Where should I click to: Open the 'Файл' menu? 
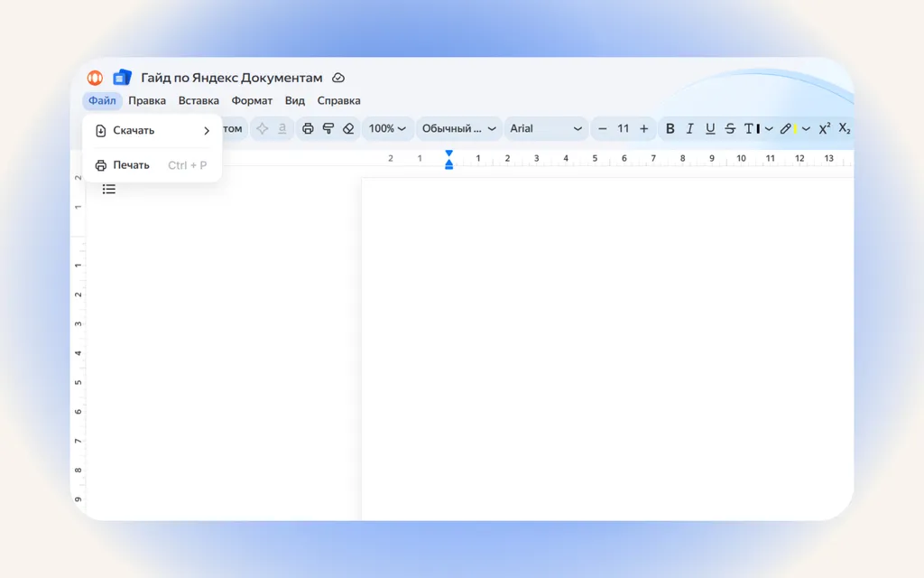click(x=102, y=101)
